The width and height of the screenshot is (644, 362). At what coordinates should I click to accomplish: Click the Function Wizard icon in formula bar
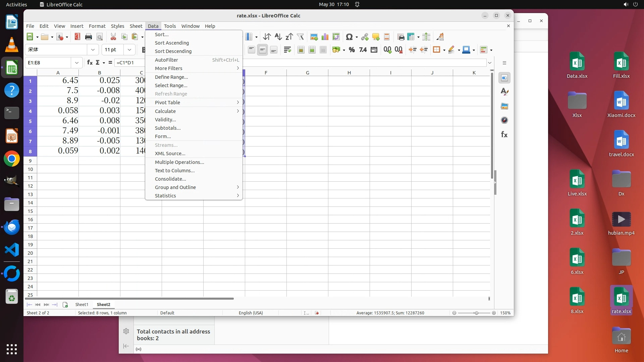tap(90, 63)
